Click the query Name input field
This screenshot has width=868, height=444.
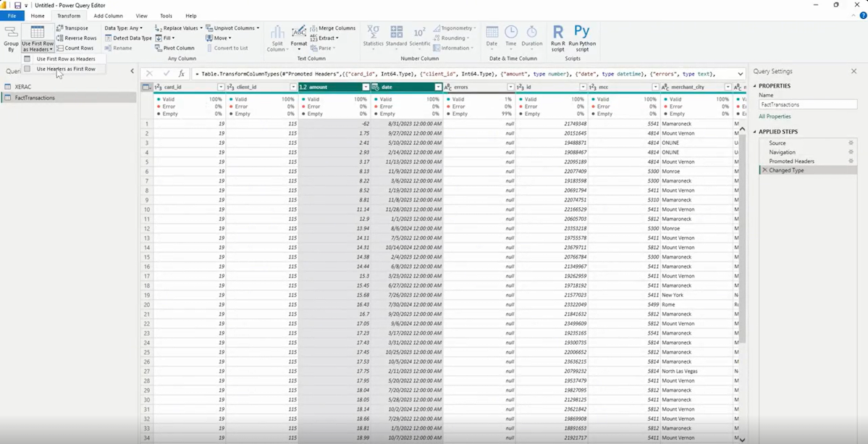[808, 104]
